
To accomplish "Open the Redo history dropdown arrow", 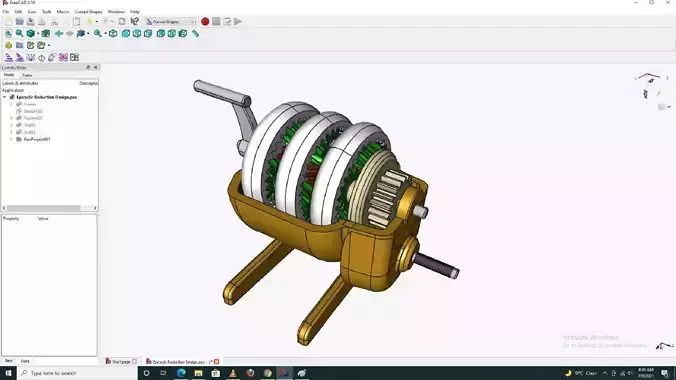I will point(112,22).
